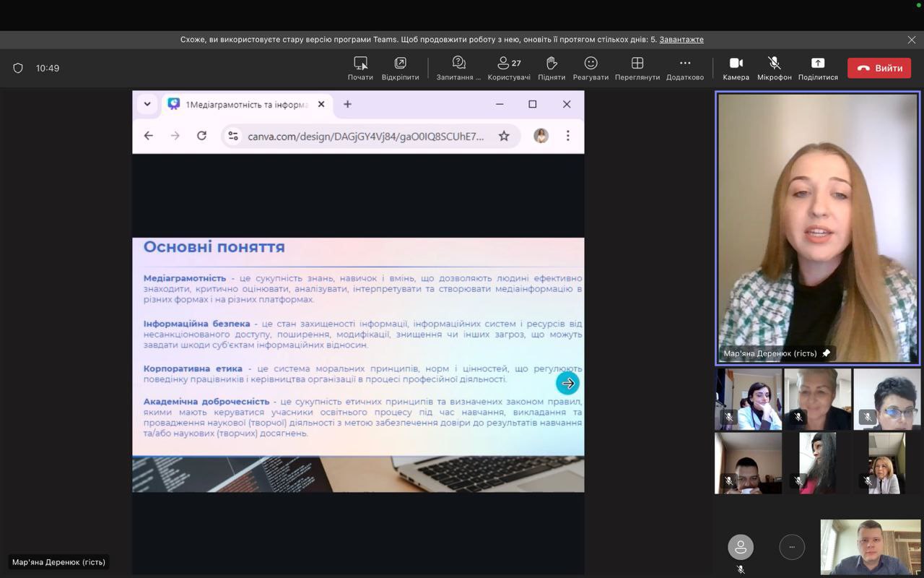
Task: Click the Відкріпити pop-out icon
Action: (x=400, y=68)
